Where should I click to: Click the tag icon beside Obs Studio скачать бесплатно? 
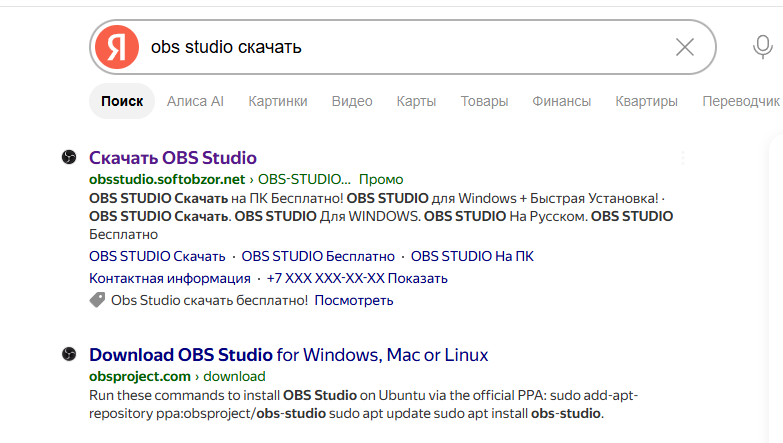[97, 300]
